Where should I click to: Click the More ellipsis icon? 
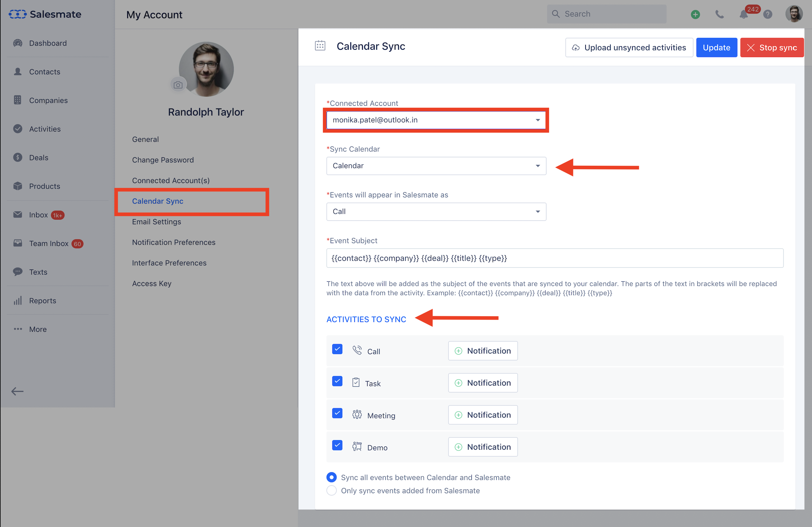tap(18, 329)
